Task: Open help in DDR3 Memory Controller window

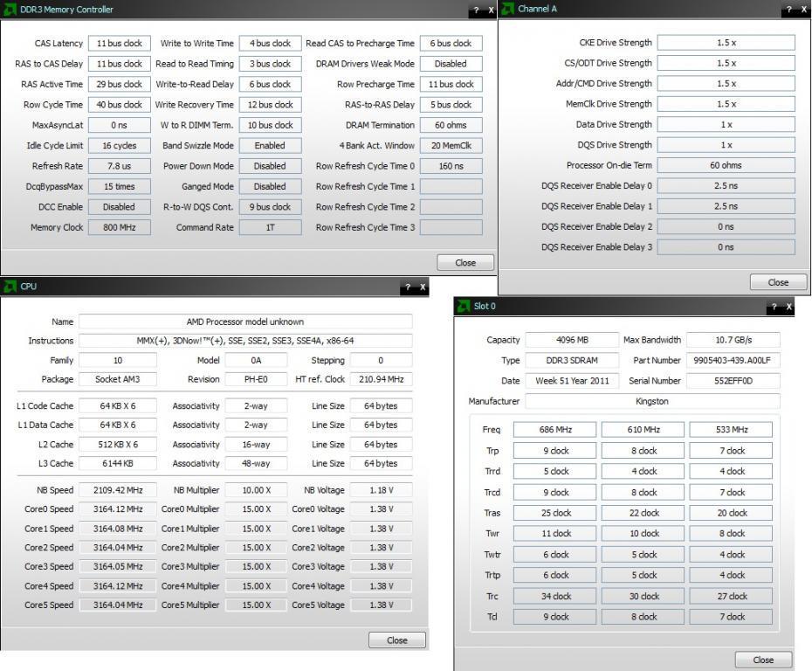Action: pyautogui.click(x=476, y=10)
